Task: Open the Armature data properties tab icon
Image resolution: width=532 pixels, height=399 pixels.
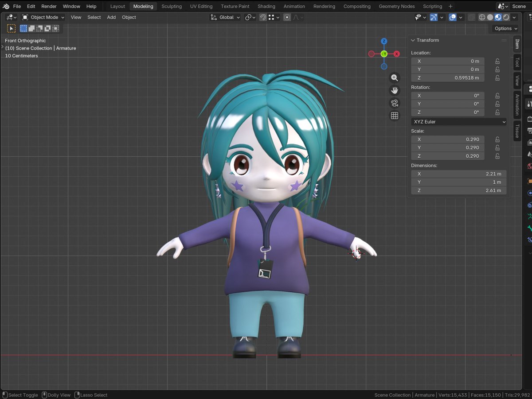Action: pyautogui.click(x=529, y=217)
